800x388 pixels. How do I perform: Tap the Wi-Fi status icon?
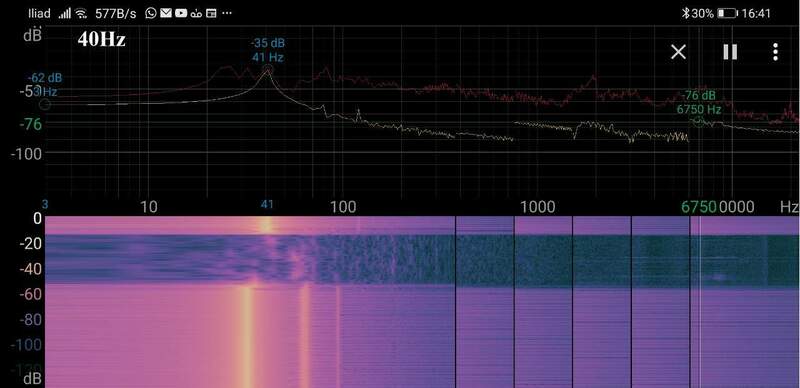pos(81,14)
